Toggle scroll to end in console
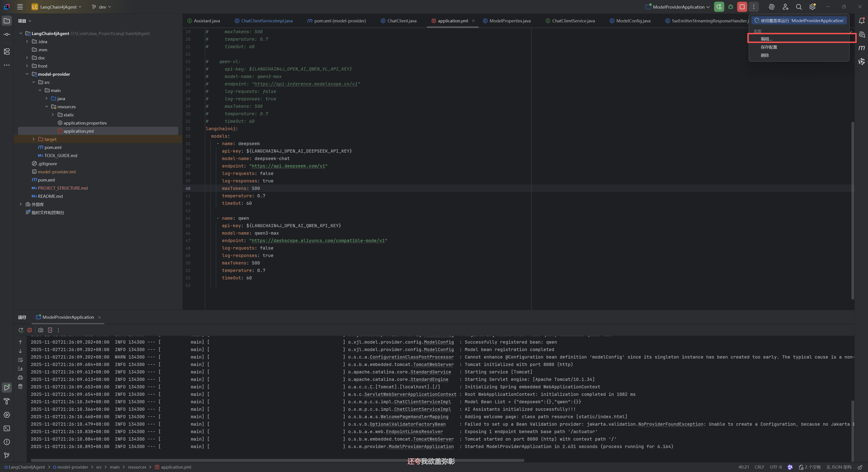This screenshot has width=868, height=472. click(x=20, y=368)
